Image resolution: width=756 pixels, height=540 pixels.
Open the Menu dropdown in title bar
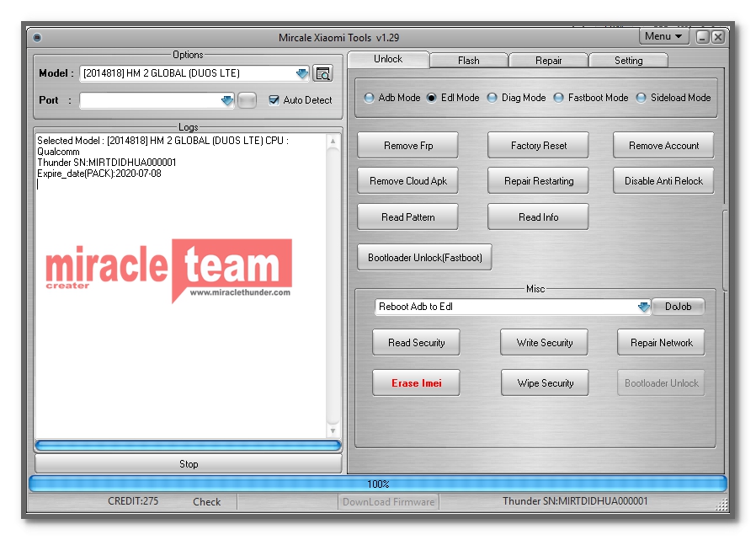(663, 36)
